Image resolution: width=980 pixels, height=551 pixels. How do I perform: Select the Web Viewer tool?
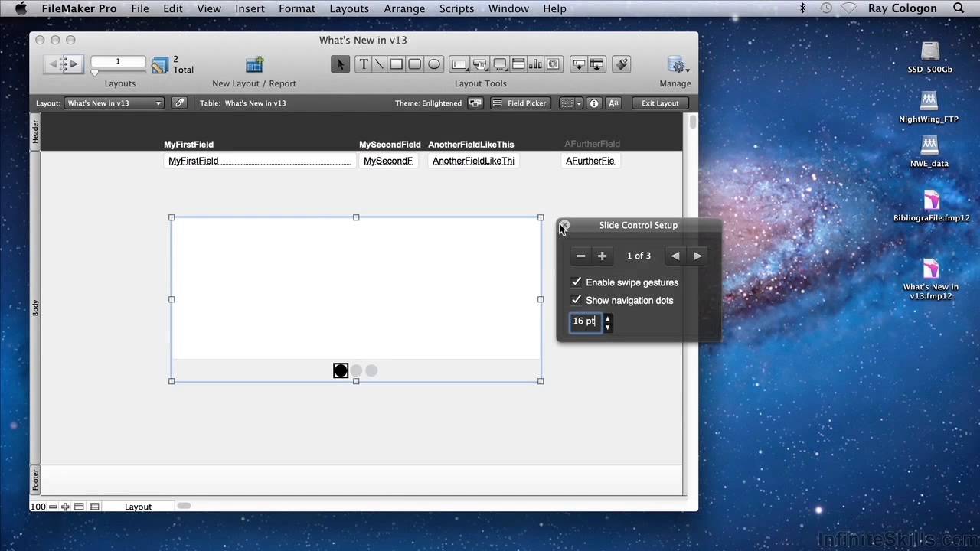click(554, 64)
